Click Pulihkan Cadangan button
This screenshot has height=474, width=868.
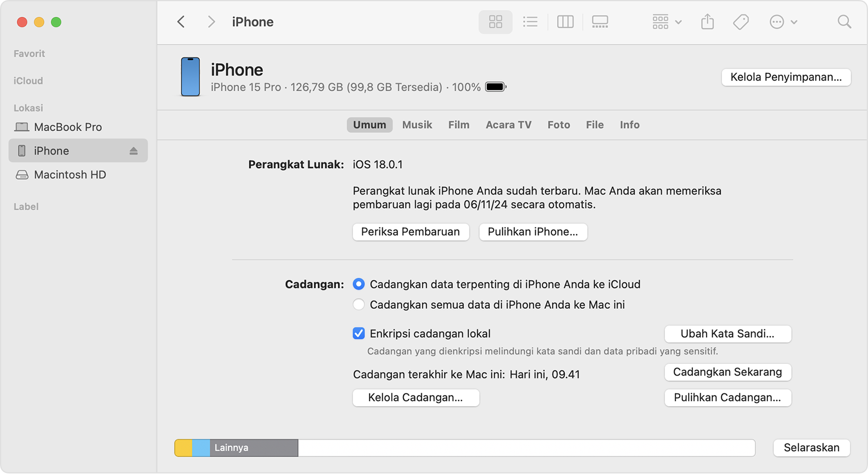coord(728,398)
